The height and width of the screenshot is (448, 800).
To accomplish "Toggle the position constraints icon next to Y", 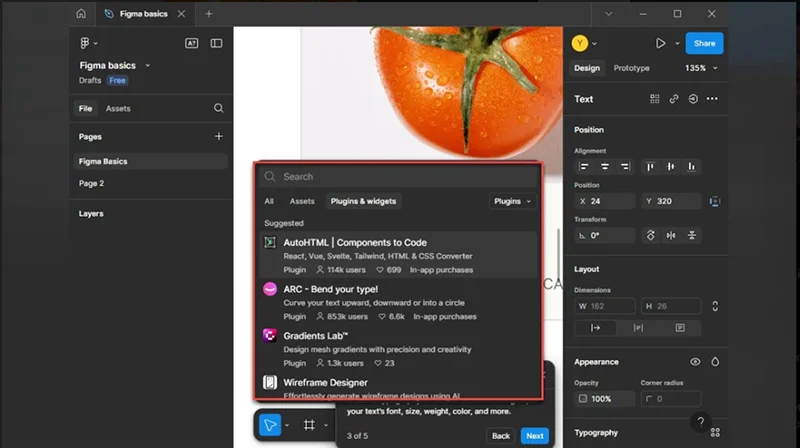I will click(x=714, y=201).
